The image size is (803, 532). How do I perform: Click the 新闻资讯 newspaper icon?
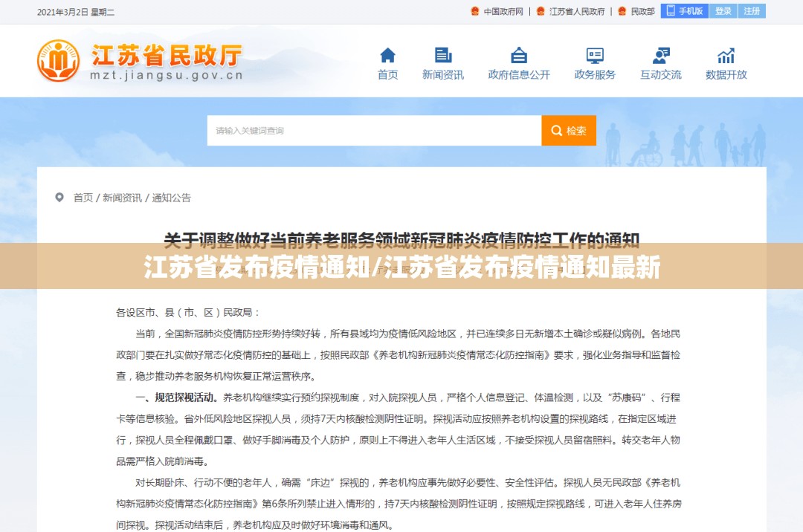coord(443,56)
